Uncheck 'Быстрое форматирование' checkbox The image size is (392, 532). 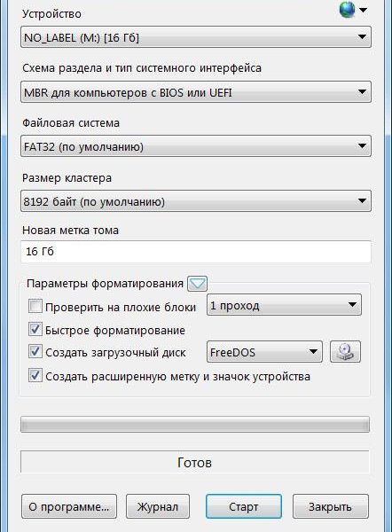coord(35,329)
